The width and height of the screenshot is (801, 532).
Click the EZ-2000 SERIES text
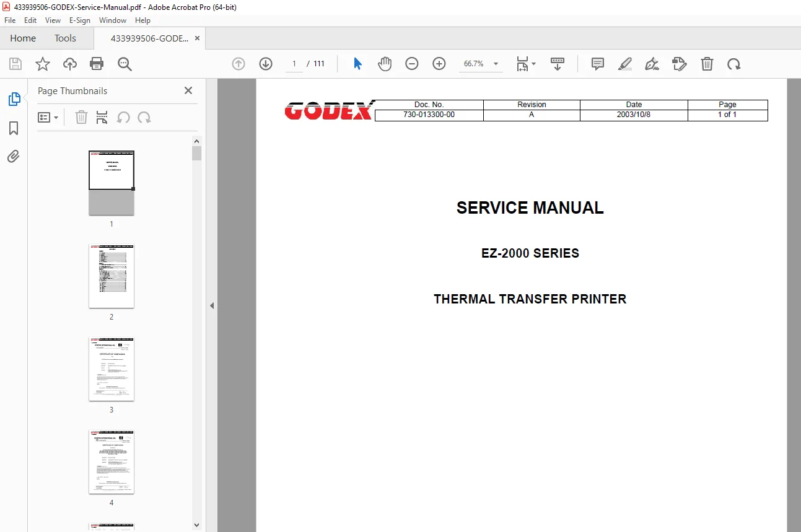tap(530, 253)
